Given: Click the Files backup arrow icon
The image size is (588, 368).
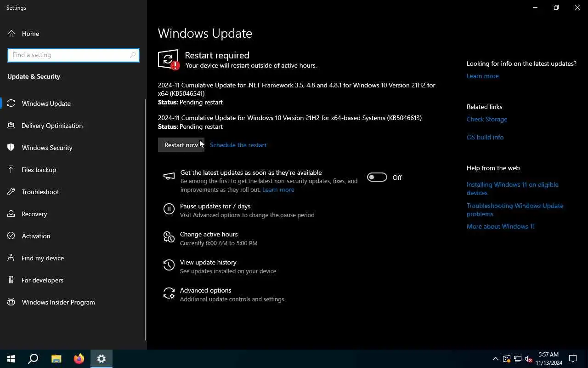Looking at the screenshot, I should click(x=11, y=170).
